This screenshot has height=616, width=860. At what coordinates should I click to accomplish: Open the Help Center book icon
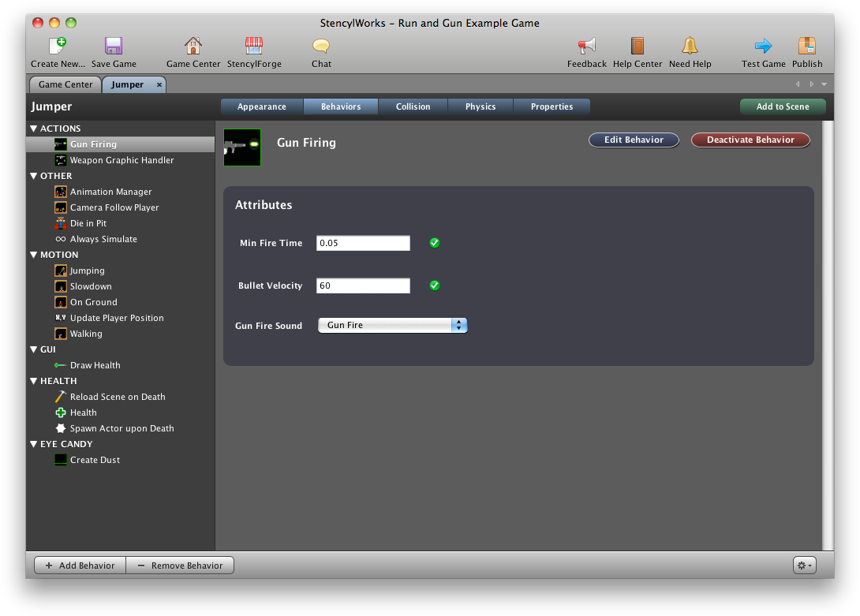(x=638, y=47)
